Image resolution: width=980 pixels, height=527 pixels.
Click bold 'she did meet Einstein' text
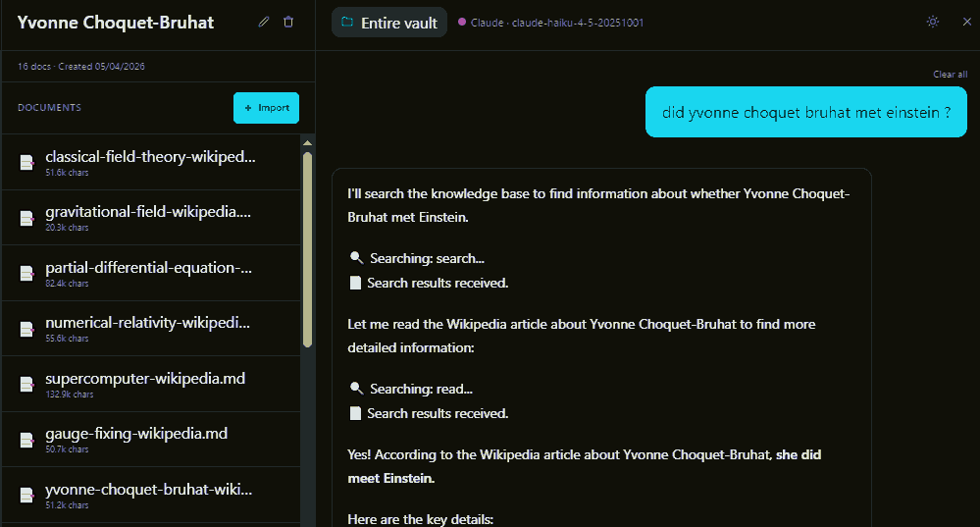tap(585, 466)
